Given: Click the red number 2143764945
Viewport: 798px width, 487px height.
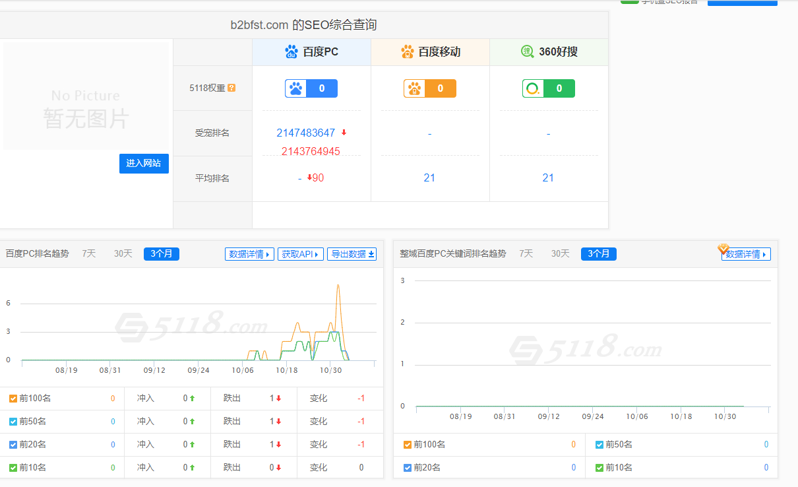Looking at the screenshot, I should coord(310,151).
